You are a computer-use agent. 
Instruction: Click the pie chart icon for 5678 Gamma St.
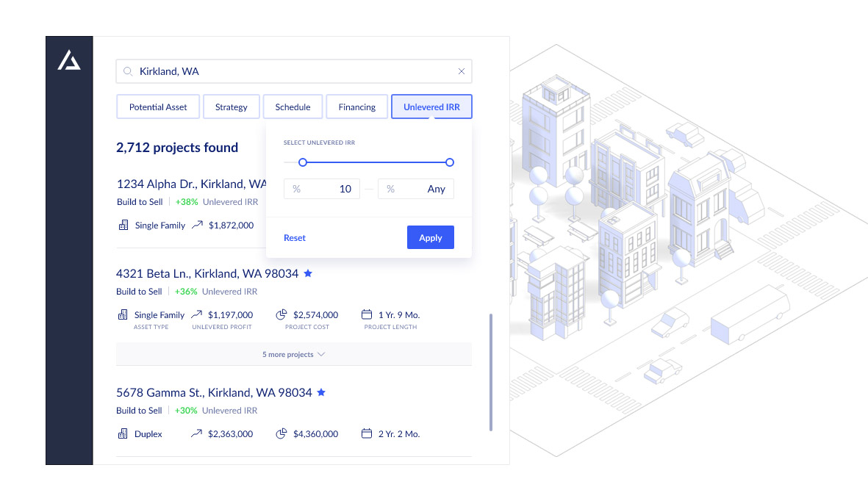pos(281,433)
